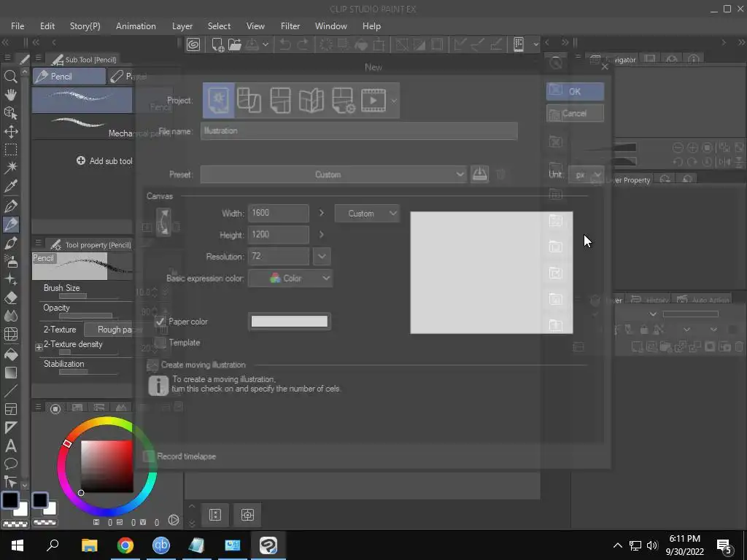Click Add sub tool
The image size is (747, 560).
tap(105, 161)
